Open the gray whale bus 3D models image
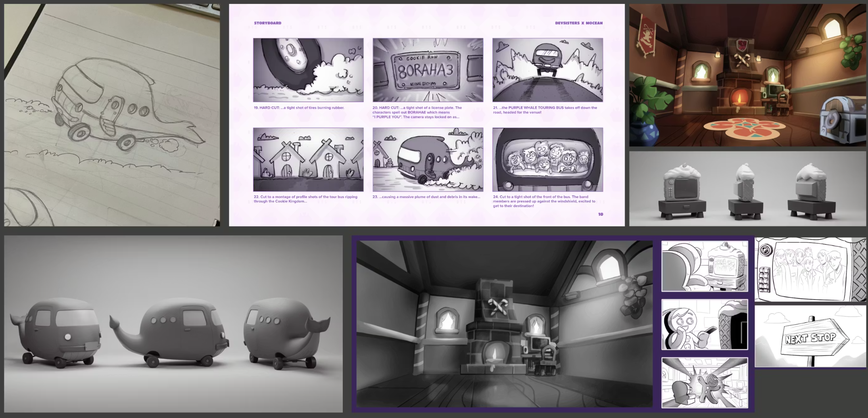 pos(173,324)
